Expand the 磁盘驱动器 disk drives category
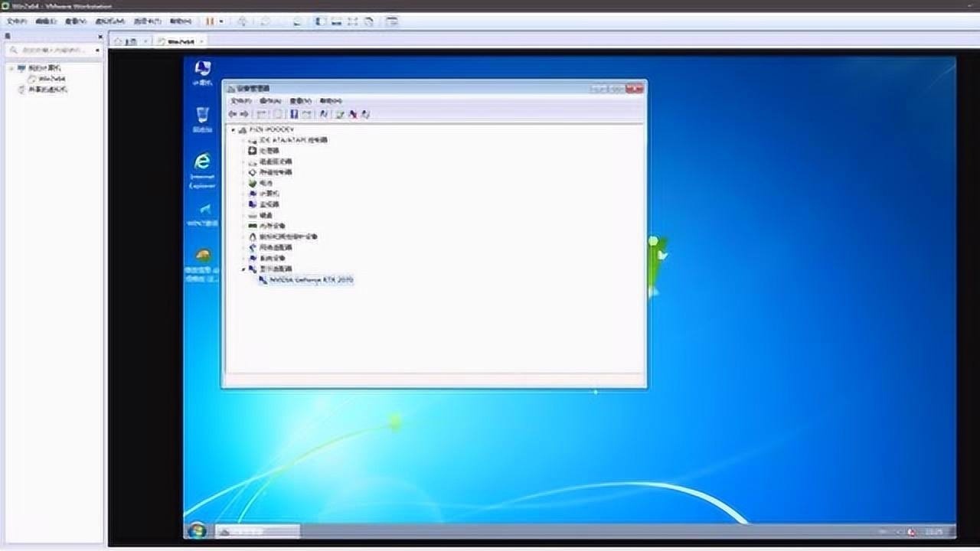 tap(243, 162)
